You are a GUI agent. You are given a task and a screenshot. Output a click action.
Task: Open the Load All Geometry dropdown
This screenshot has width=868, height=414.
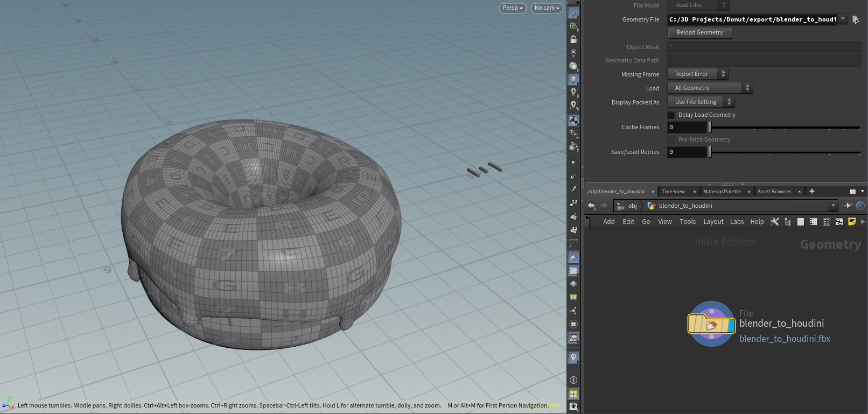click(x=710, y=88)
